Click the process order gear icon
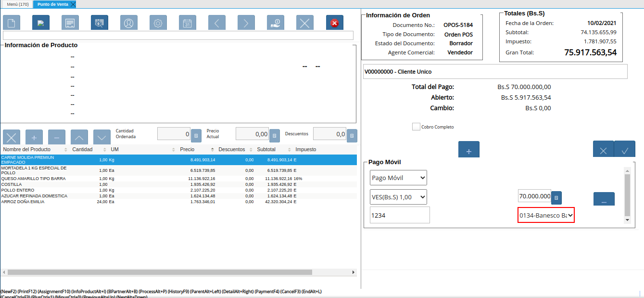The width and height of the screenshot is (644, 298). tap(158, 23)
